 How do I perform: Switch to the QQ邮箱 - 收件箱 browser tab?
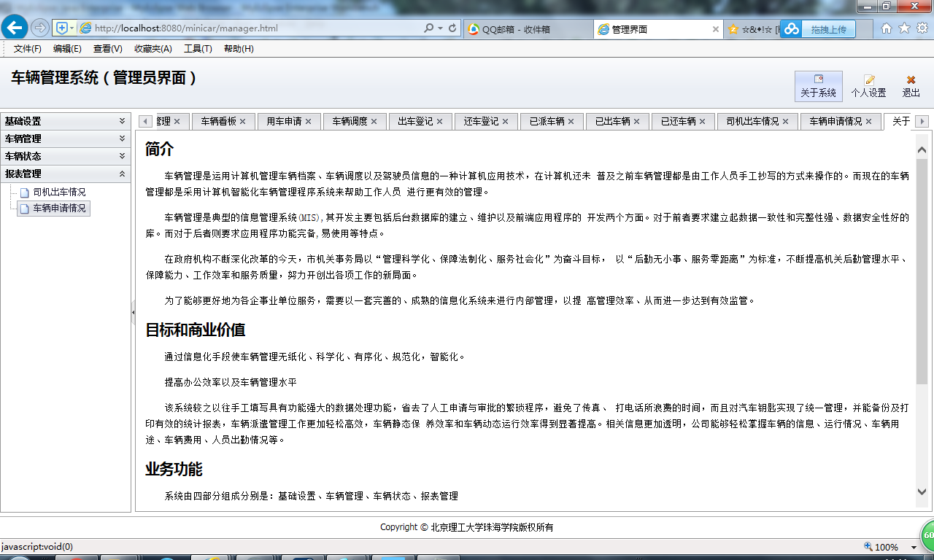(x=528, y=29)
